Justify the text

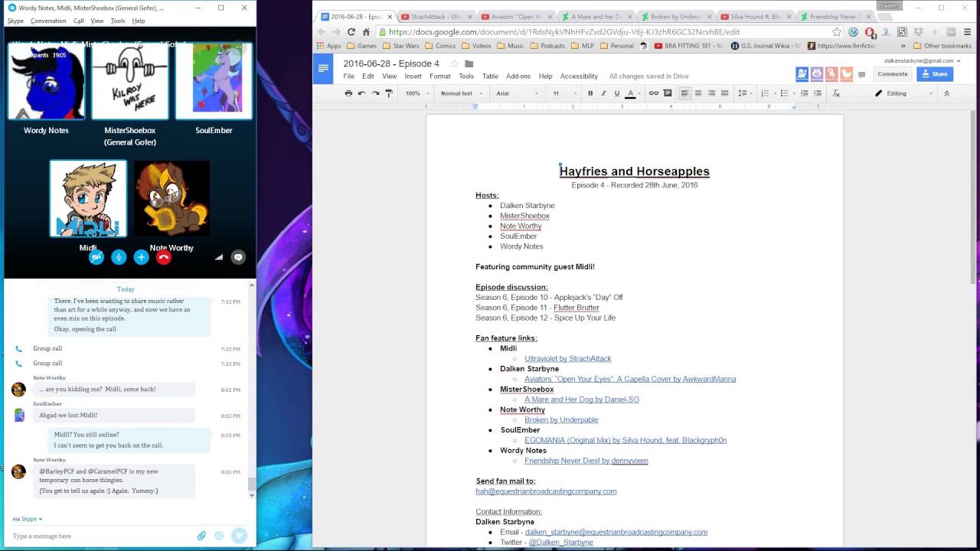(x=724, y=93)
